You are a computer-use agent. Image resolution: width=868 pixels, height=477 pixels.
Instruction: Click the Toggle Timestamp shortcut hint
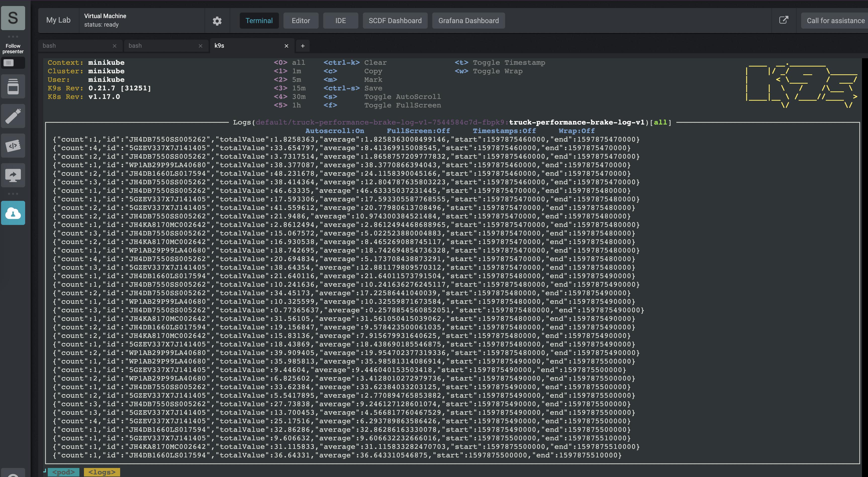tap(500, 63)
